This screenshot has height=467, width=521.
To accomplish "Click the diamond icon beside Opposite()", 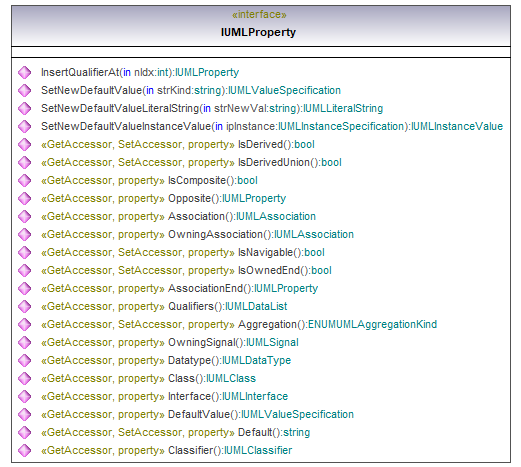I will (x=24, y=198).
